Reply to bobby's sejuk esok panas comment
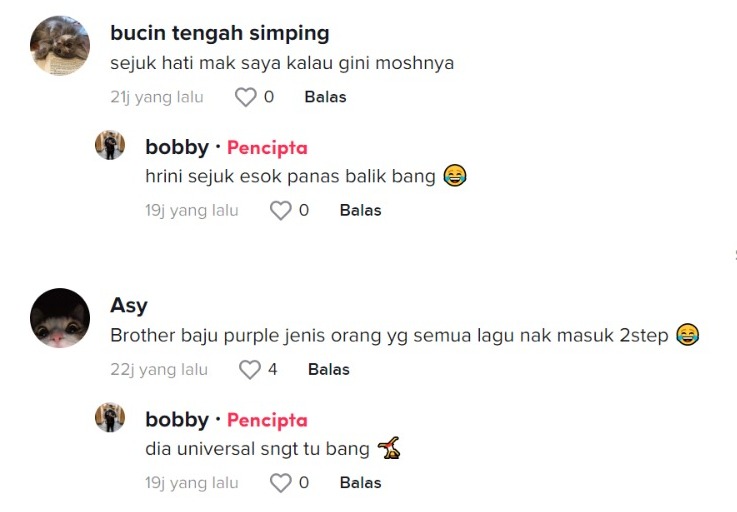Screen dimensions: 737x512 click(x=360, y=210)
